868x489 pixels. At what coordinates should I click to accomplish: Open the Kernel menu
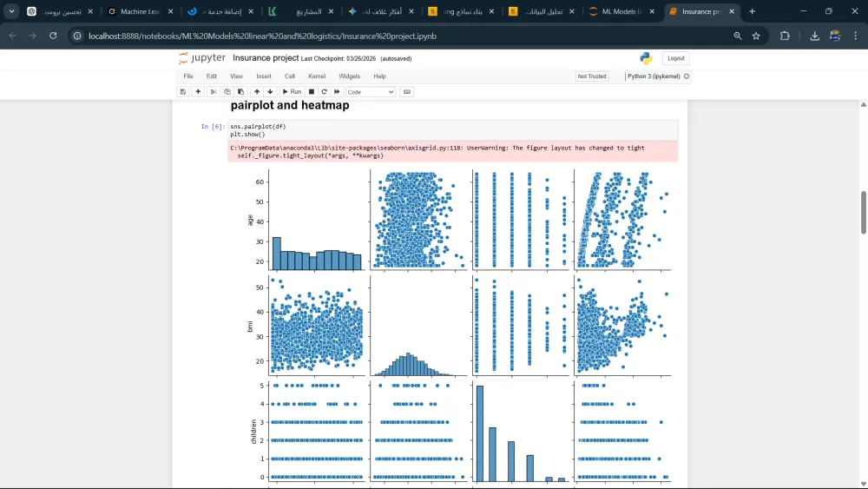317,76
